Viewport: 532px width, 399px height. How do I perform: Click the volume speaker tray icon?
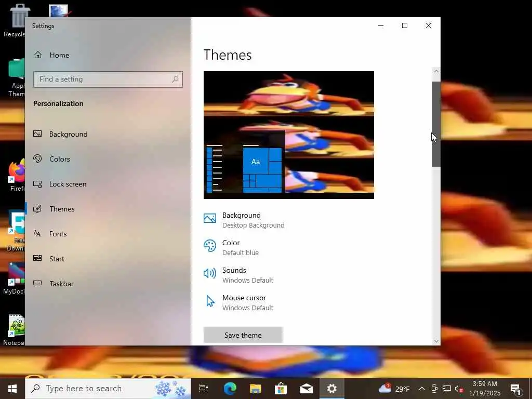(x=459, y=389)
